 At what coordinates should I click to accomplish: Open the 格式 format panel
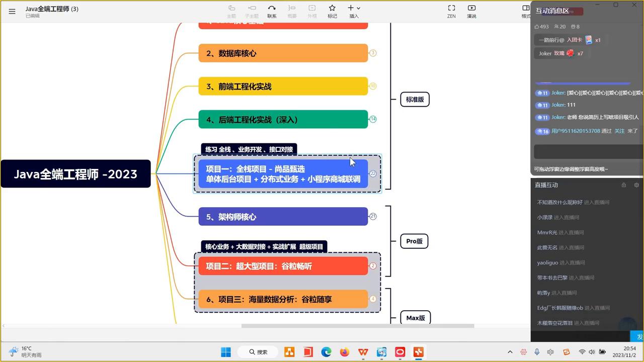pyautogui.click(x=525, y=10)
